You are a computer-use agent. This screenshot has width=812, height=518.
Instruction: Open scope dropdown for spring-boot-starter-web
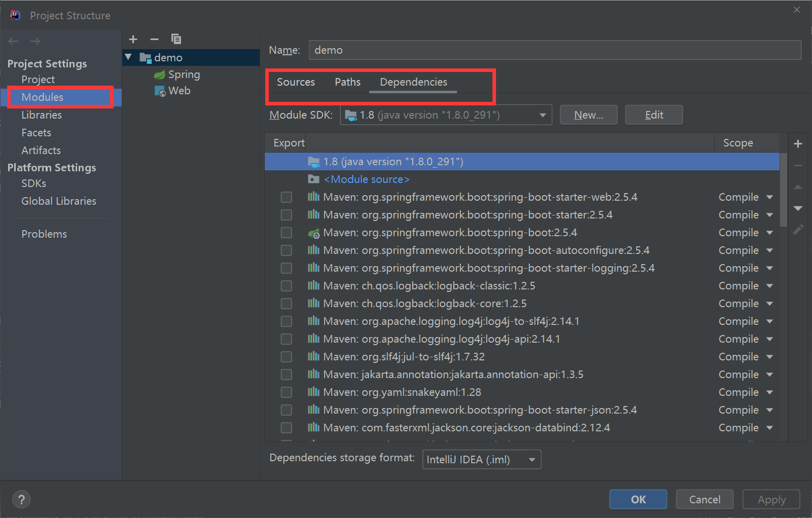(769, 197)
